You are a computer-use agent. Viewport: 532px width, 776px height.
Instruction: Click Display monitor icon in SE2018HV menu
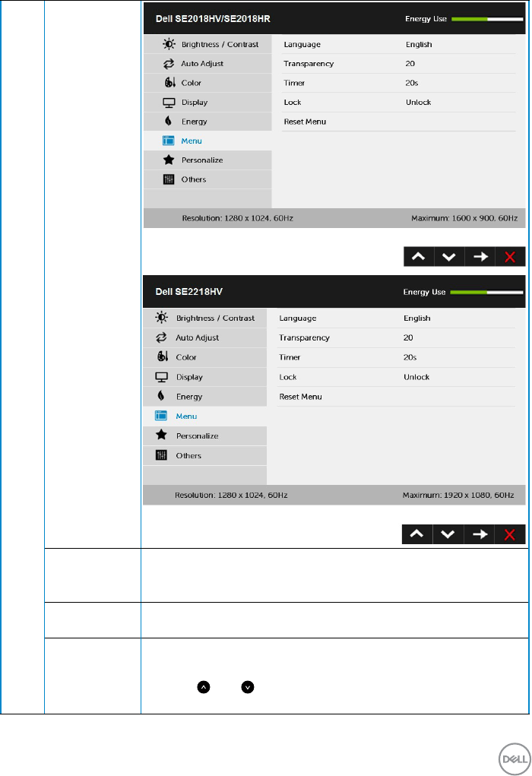click(x=169, y=103)
